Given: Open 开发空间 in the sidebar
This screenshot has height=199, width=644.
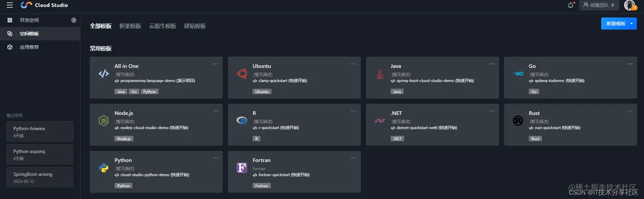Looking at the screenshot, I should (40, 20).
